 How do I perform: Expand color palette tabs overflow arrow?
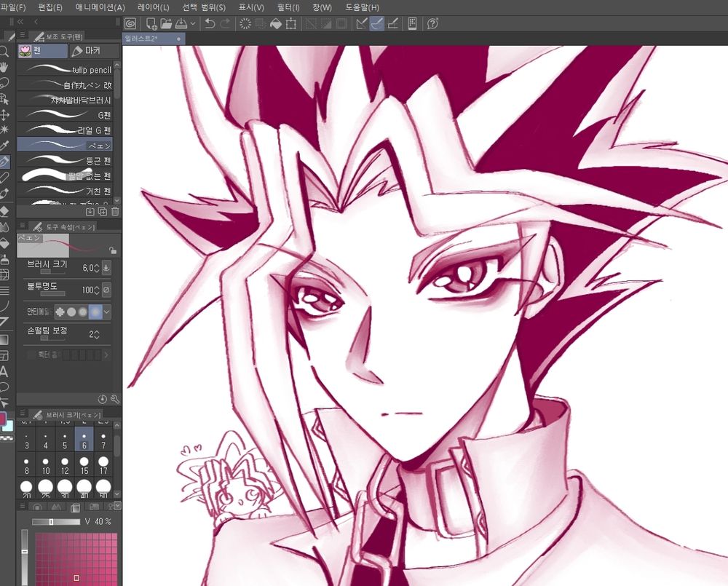[x=117, y=505]
